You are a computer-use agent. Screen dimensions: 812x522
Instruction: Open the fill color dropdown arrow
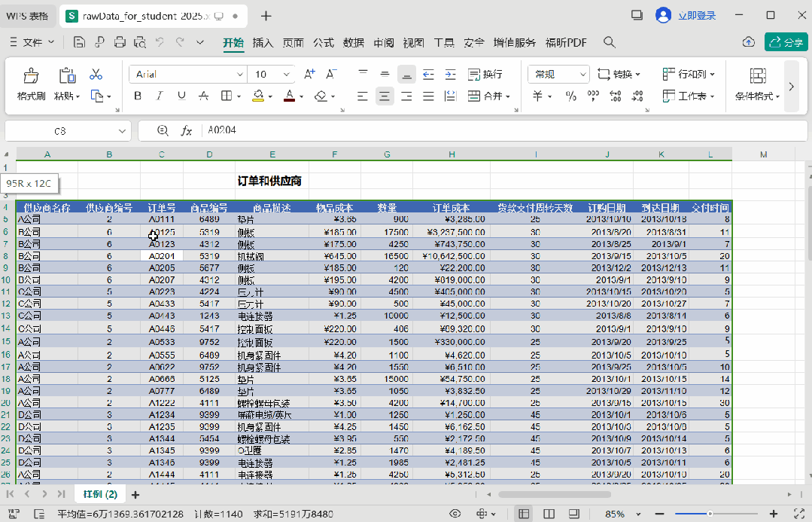(270, 96)
